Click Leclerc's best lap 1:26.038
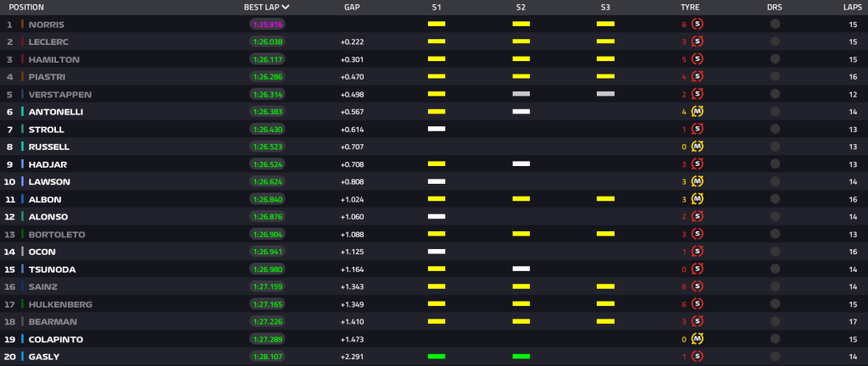This screenshot has width=868, height=366. coord(267,42)
